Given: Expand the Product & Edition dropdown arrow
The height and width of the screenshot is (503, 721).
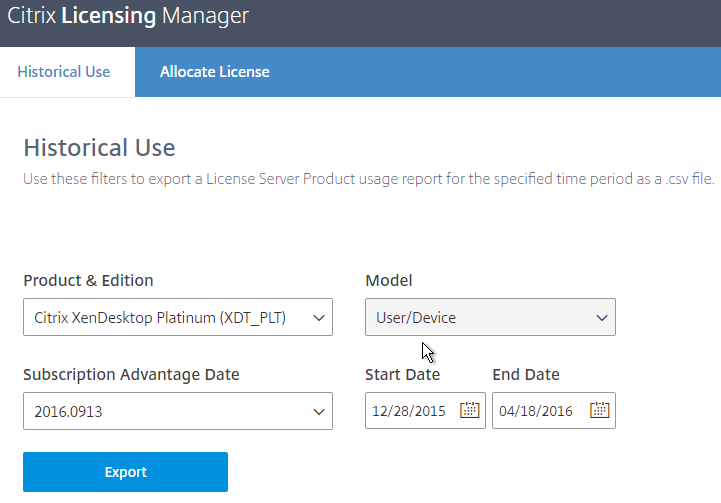Looking at the screenshot, I should click(319, 318).
